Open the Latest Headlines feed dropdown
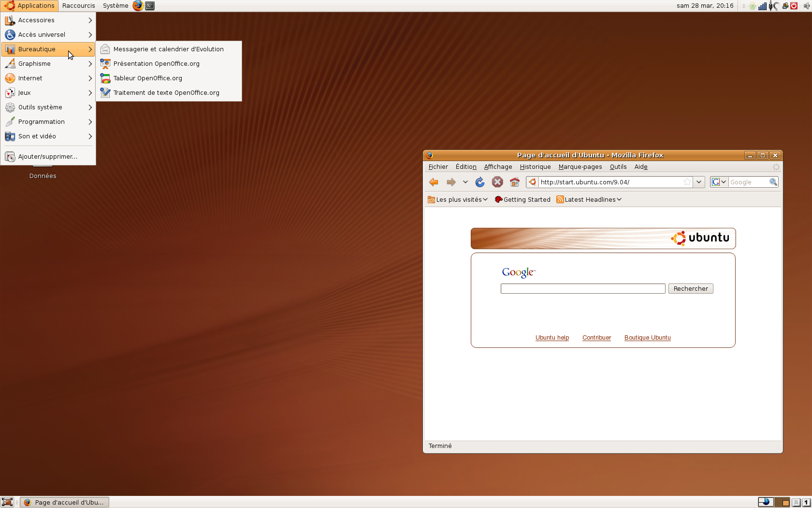Image resolution: width=812 pixels, height=508 pixels. [x=590, y=199]
